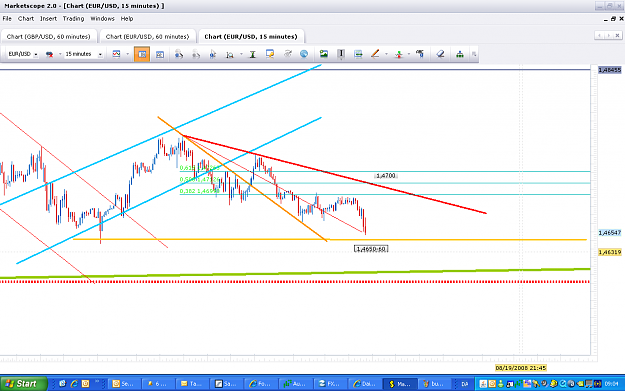The height and width of the screenshot is (391, 625).
Task: Click the Windows Start button
Action: 24,384
